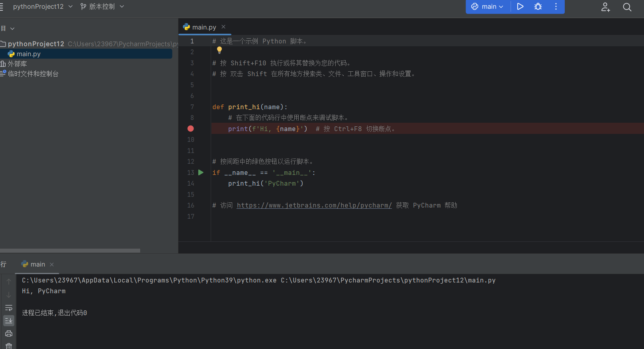This screenshot has height=349, width=644.
Task: Start debugging with the bug icon
Action: (x=538, y=6)
